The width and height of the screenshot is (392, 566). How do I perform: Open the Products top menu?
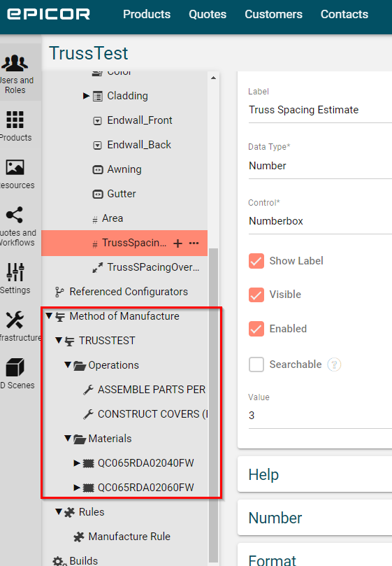tap(147, 14)
